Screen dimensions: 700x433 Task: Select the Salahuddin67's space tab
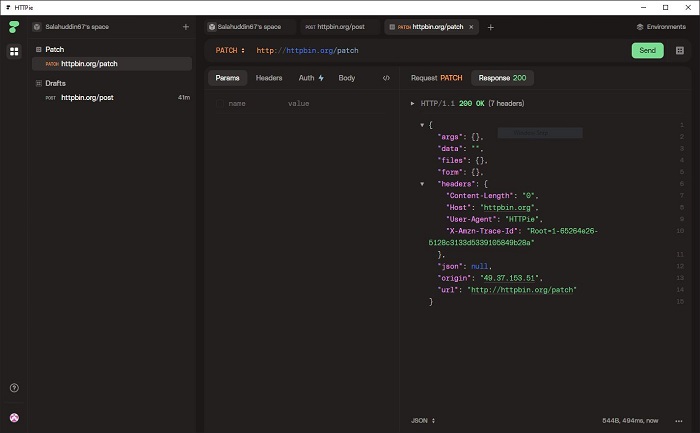250,27
